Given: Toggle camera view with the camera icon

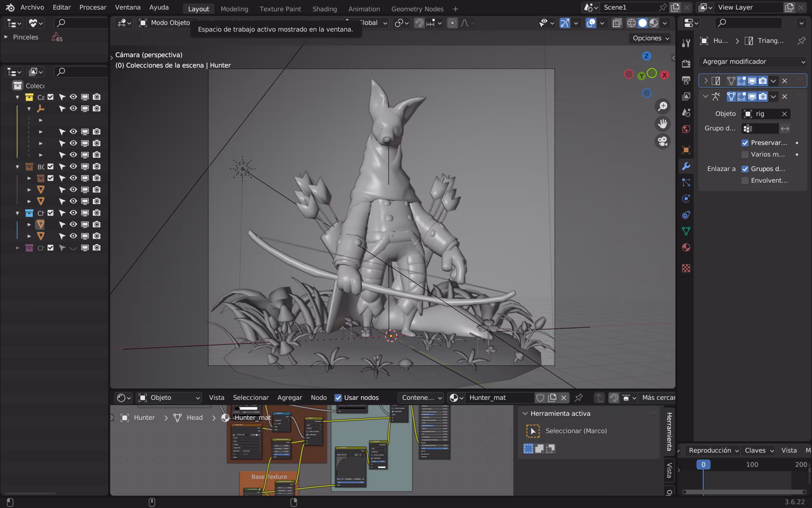Looking at the screenshot, I should (662, 141).
